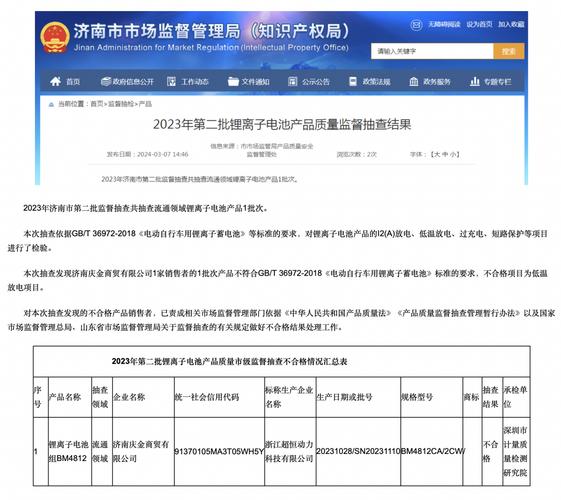This screenshot has height=500, width=561.
Task: Click the 专题专栏 bar chart icon
Action: (475, 82)
